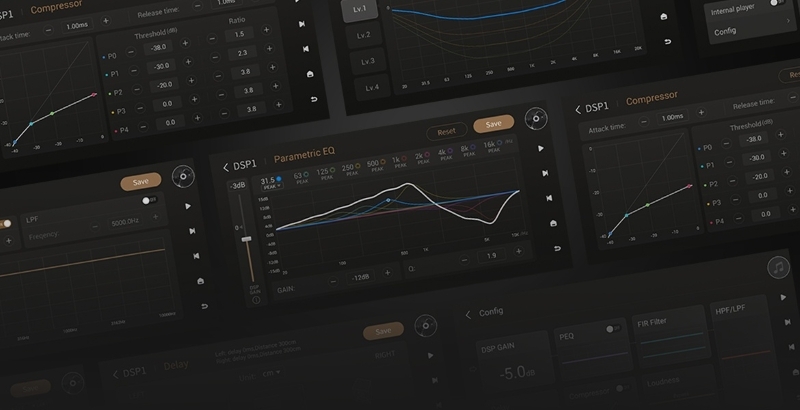Viewport: 800px width, 410px height.
Task: Tap home icon on top-left Compressor screen
Action: 310,74
